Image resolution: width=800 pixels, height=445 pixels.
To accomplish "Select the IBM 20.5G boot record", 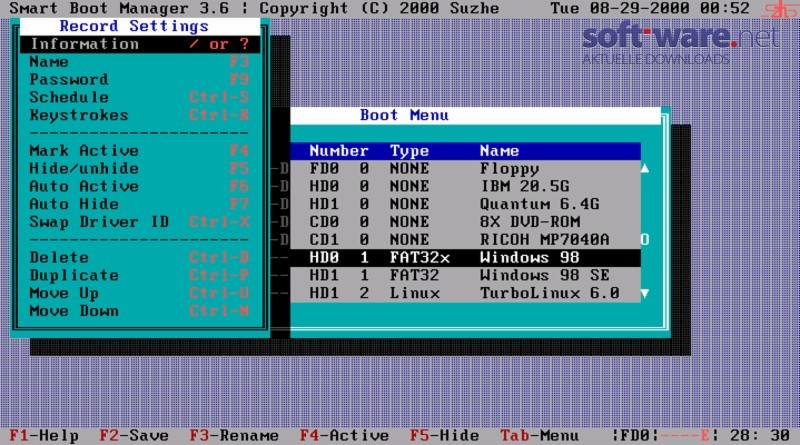I will pos(465,186).
